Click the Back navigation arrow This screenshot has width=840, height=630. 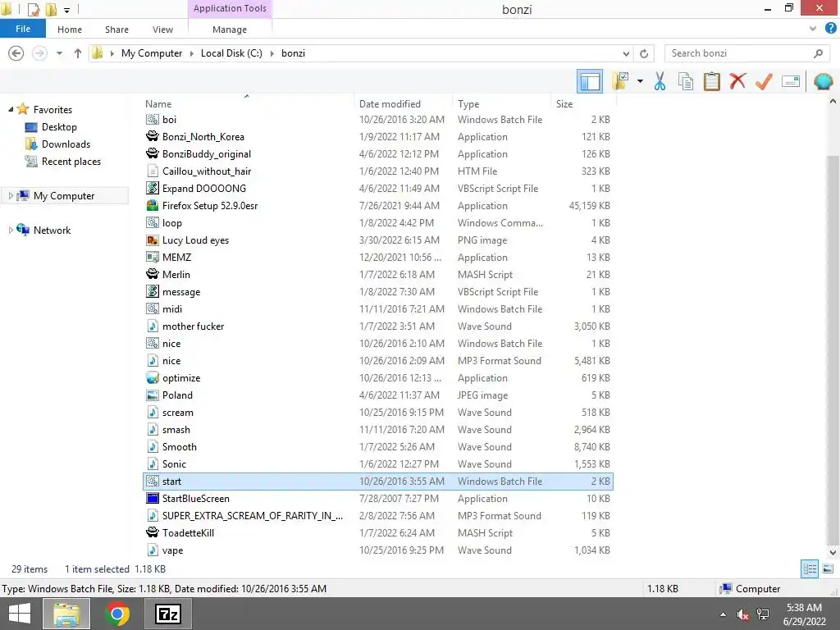[x=16, y=53]
